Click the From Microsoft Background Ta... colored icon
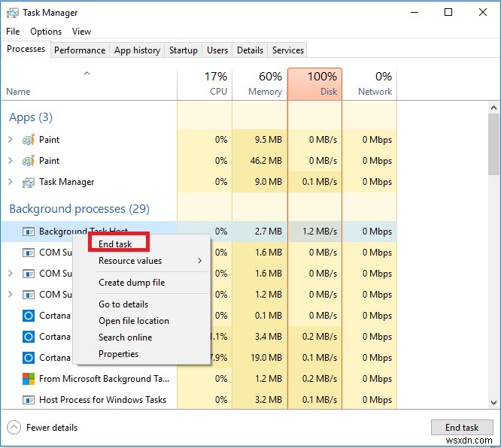501x448 pixels. pos(29,379)
